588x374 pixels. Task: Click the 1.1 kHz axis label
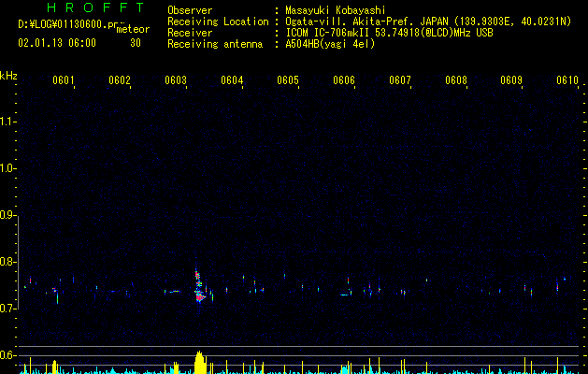coord(7,122)
